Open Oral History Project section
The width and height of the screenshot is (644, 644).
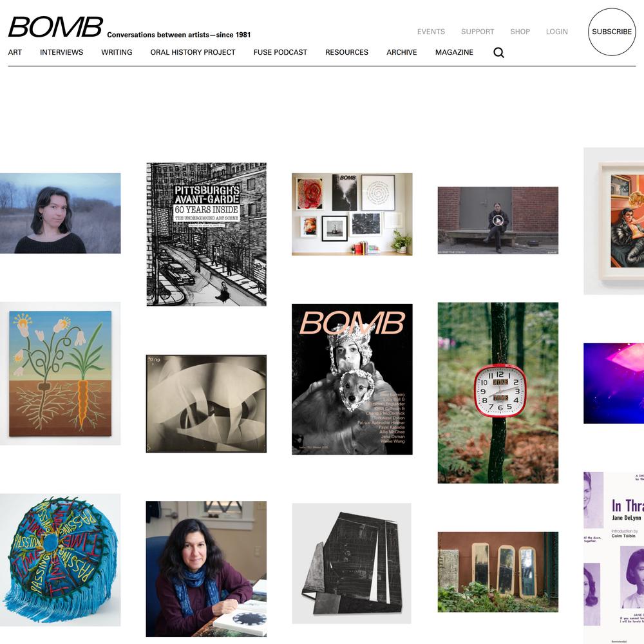(193, 52)
